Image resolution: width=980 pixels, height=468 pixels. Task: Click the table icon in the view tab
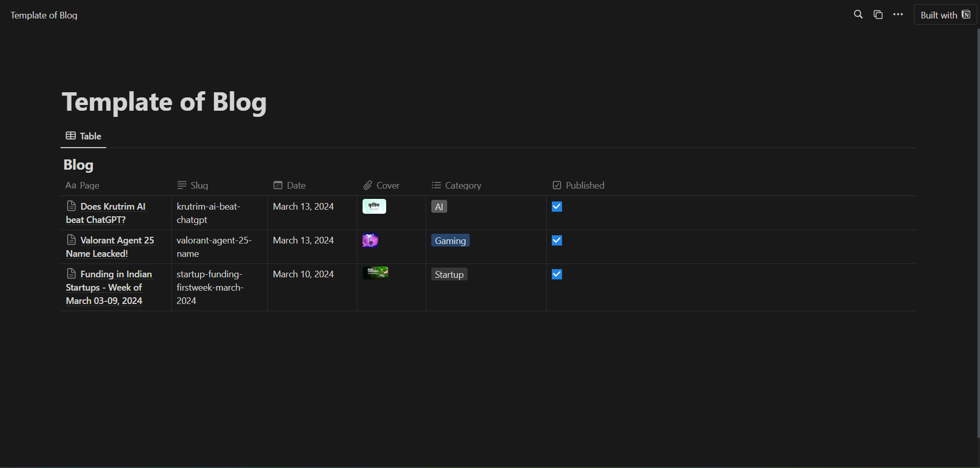click(71, 136)
